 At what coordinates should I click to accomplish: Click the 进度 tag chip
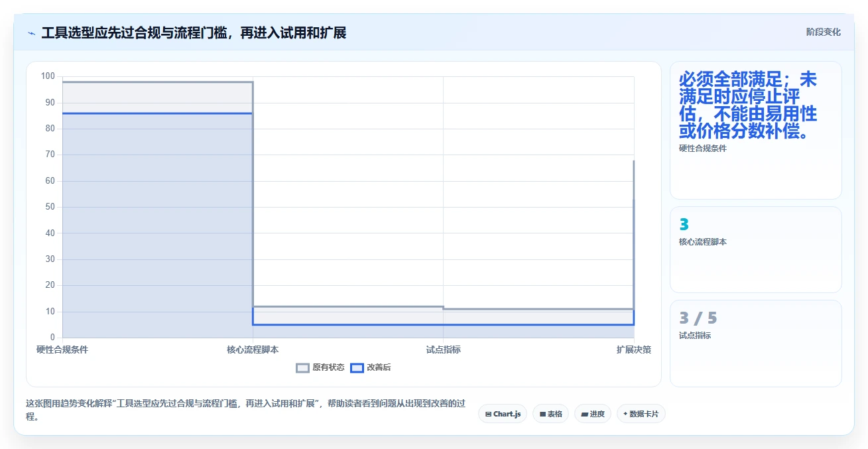pos(593,414)
